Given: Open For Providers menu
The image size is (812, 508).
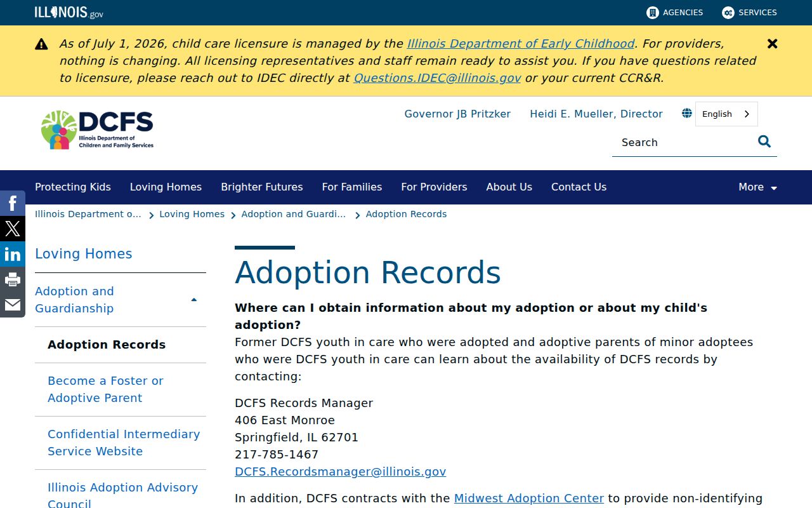Looking at the screenshot, I should 434,187.
